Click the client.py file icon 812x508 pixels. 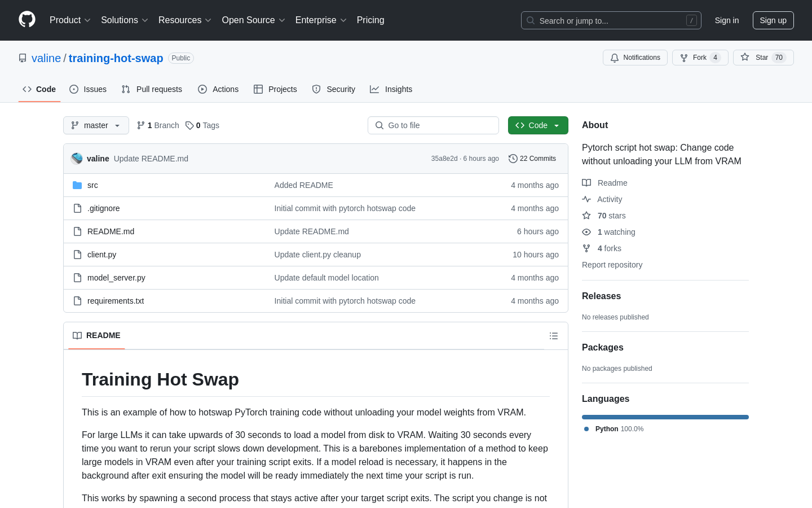(x=77, y=255)
